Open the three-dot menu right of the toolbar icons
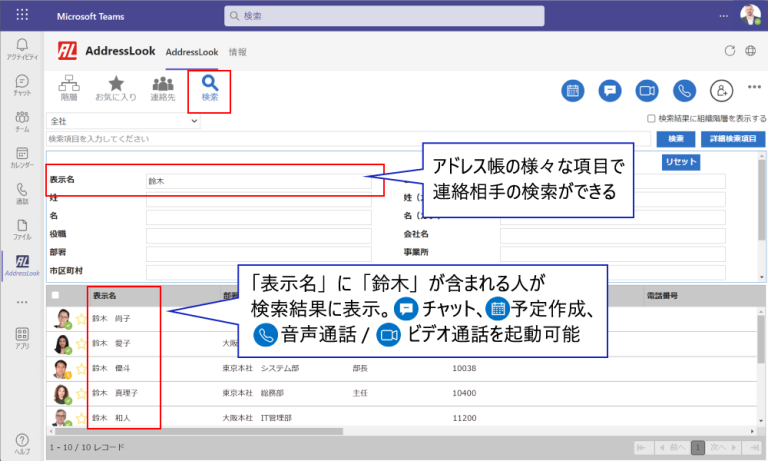 tap(753, 87)
